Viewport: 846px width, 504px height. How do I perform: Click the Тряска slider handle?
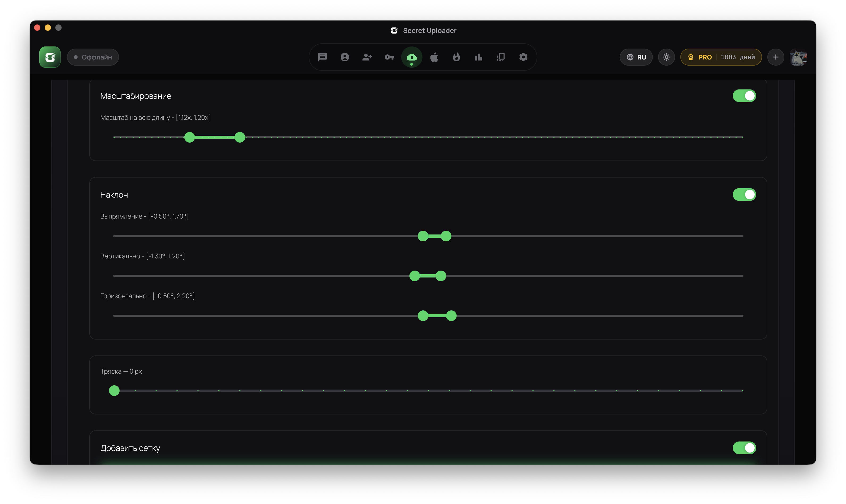(x=114, y=391)
